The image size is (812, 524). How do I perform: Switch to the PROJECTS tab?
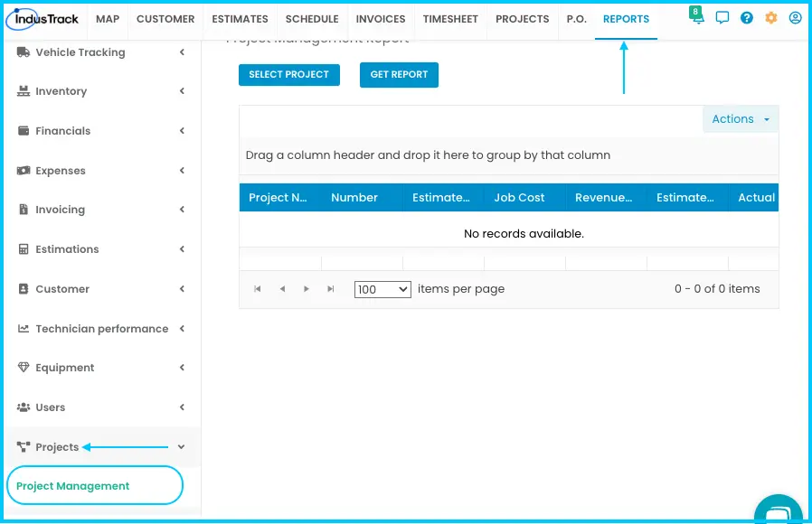(523, 19)
